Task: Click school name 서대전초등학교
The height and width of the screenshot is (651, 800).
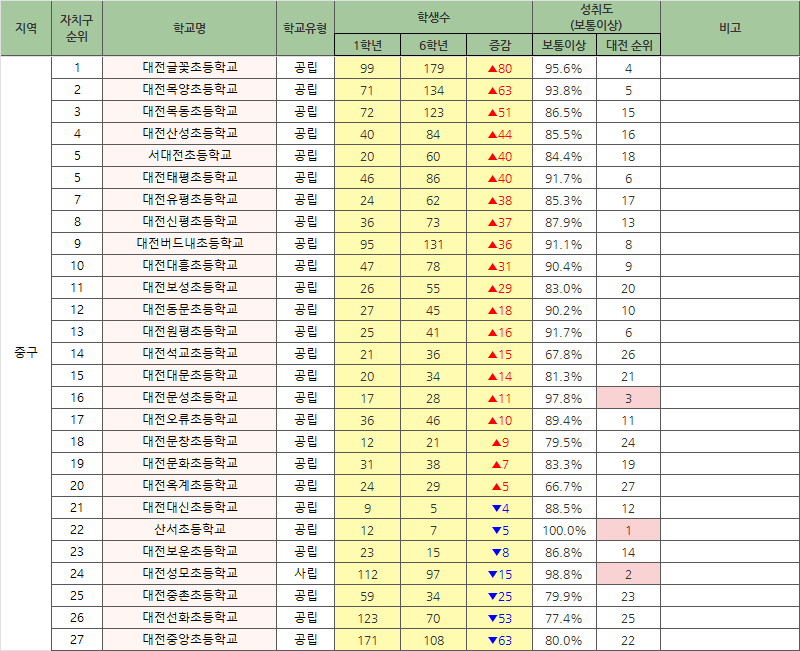Action: [189, 156]
